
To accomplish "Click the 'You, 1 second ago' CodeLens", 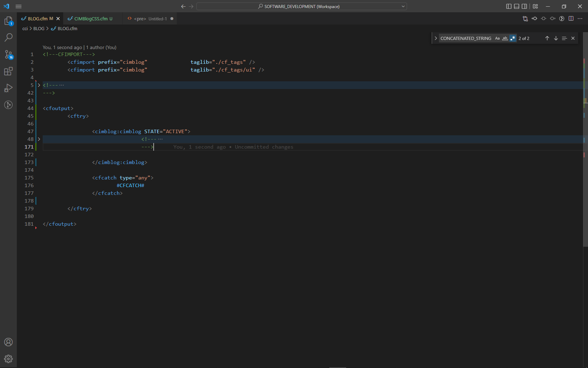I will click(x=62, y=47).
